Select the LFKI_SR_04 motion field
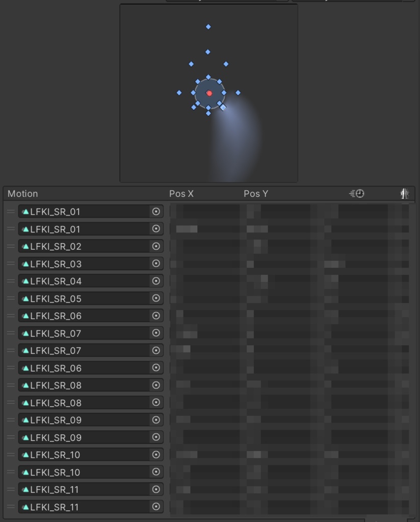420x522 pixels. 84,281
